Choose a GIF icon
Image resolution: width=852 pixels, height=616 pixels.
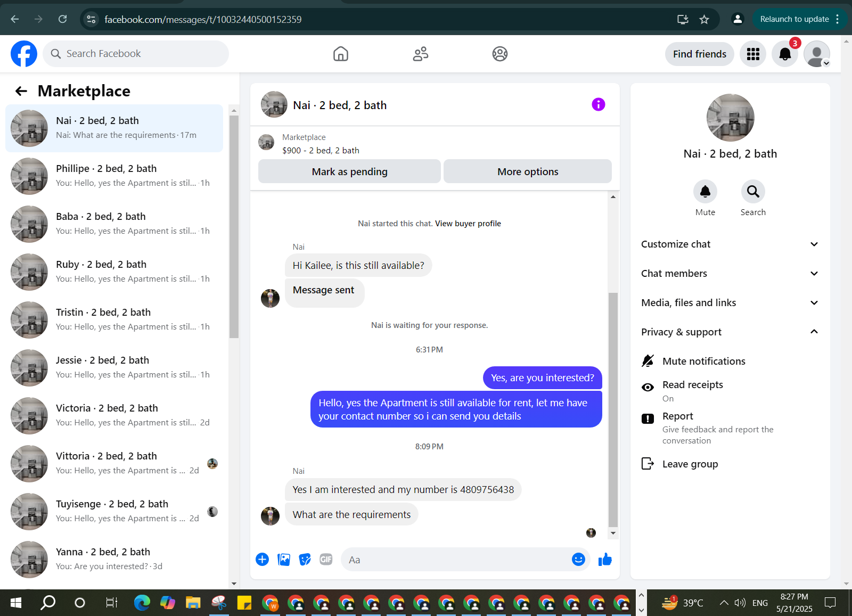pyautogui.click(x=326, y=559)
